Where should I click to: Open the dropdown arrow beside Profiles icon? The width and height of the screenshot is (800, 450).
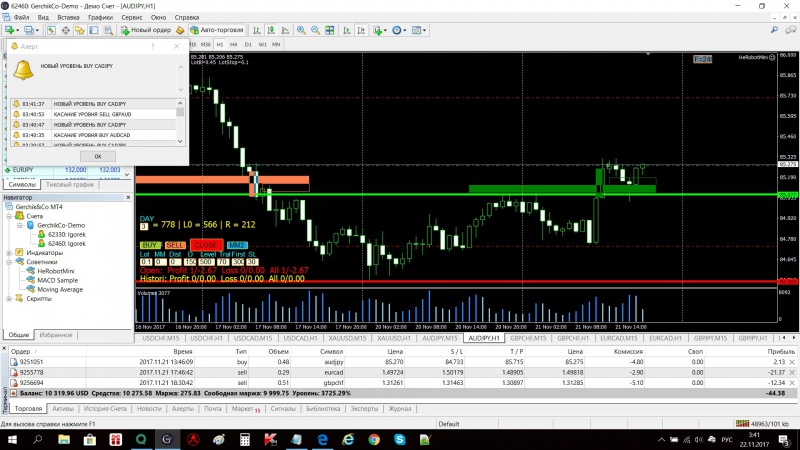click(x=37, y=30)
